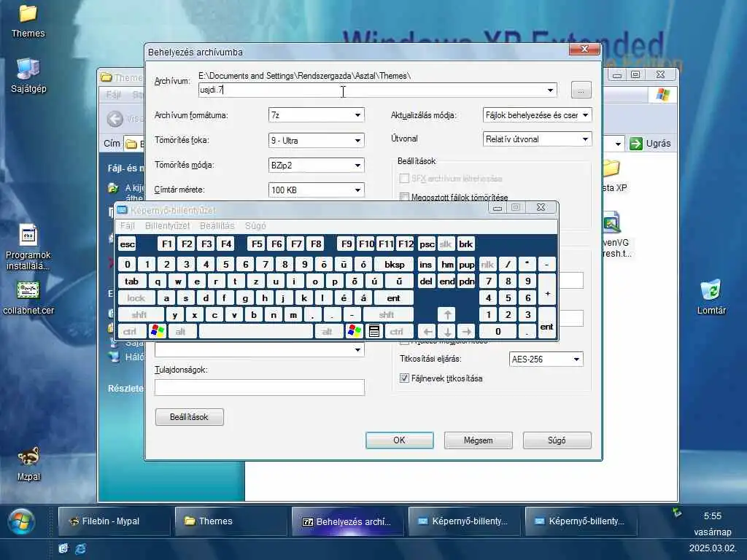The height and width of the screenshot is (560, 747).
Task: Click the F5 key on on-screen keyboard
Action: 257,244
